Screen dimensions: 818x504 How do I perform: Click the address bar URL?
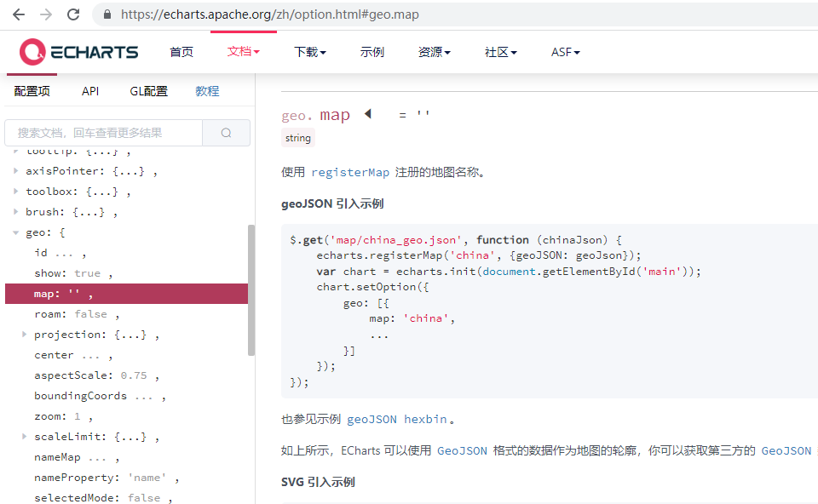(x=270, y=14)
